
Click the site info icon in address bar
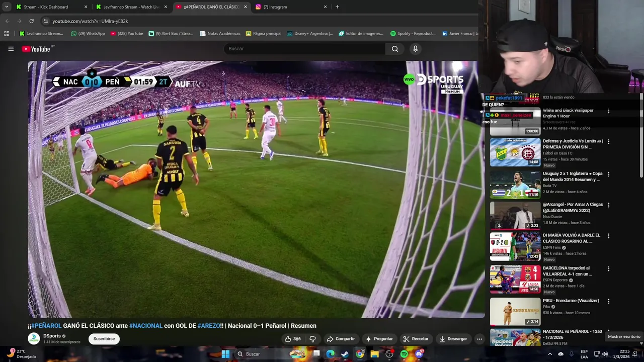click(46, 21)
